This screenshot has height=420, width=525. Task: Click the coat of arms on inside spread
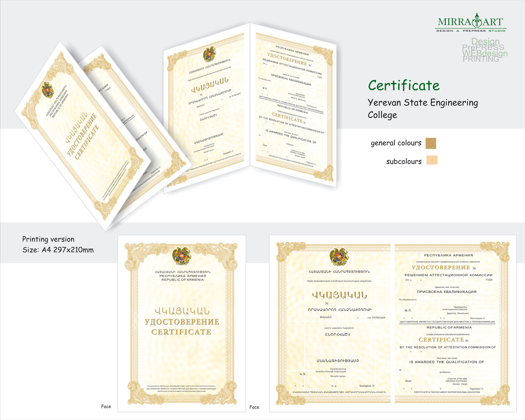(x=339, y=257)
